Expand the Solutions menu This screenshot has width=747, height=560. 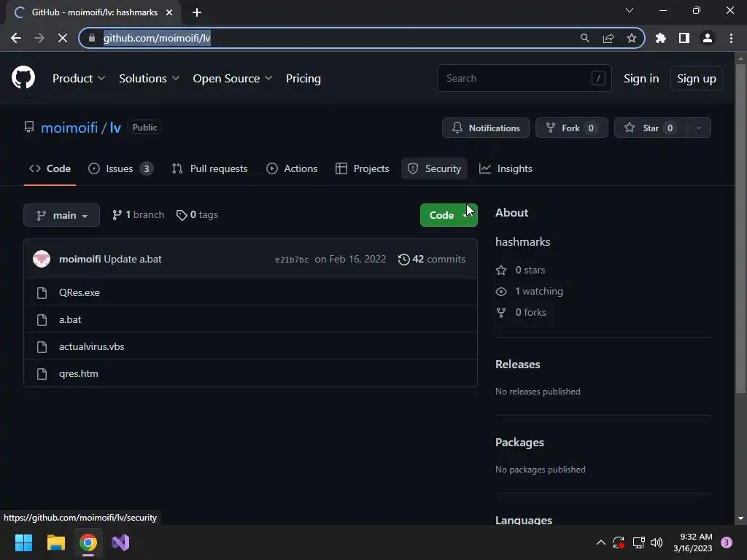(149, 79)
